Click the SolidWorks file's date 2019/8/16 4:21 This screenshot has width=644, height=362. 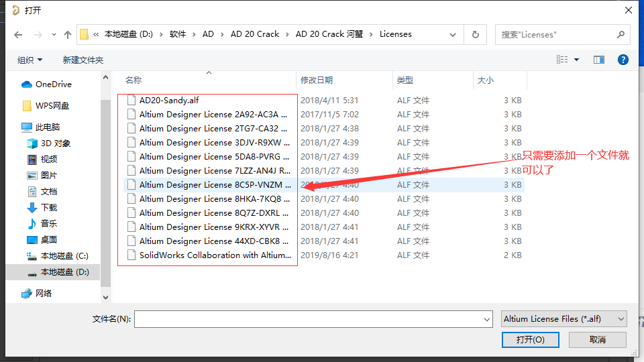tap(329, 255)
